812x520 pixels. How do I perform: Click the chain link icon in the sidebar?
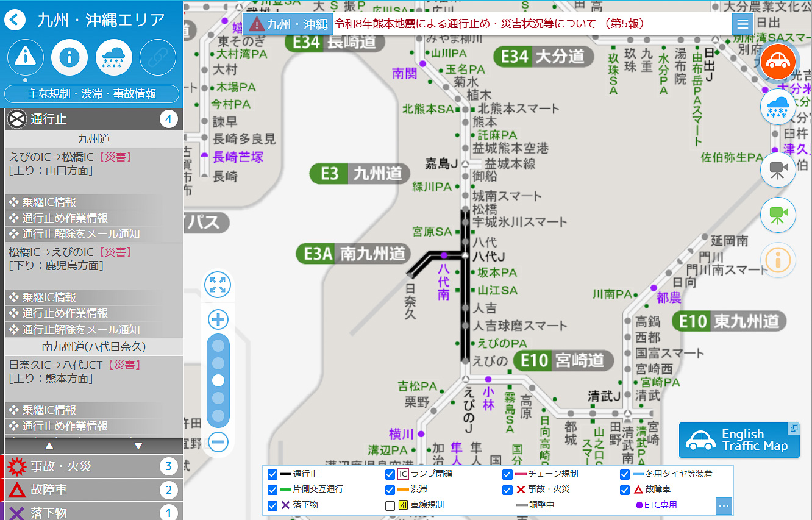tap(158, 57)
